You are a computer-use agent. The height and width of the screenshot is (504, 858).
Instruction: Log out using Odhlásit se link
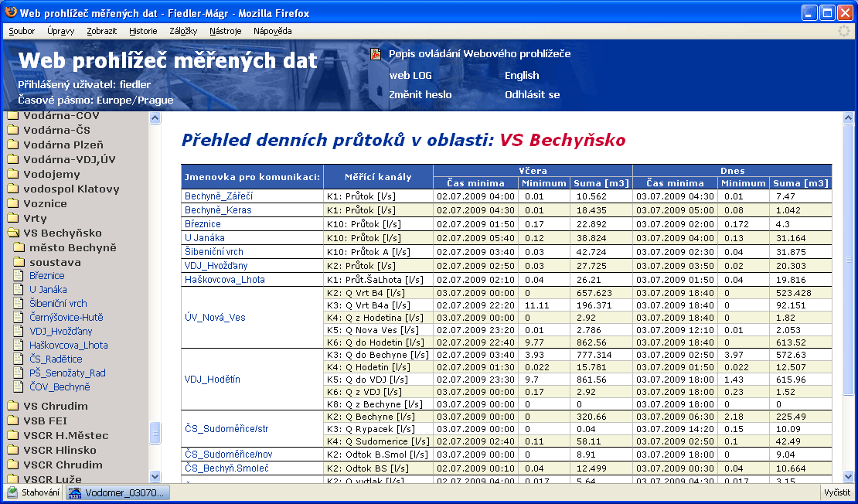pos(533,94)
